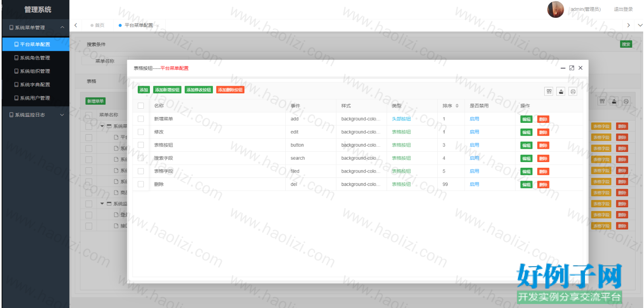
Task: Check the 删除 row checkbox
Action: tap(141, 184)
